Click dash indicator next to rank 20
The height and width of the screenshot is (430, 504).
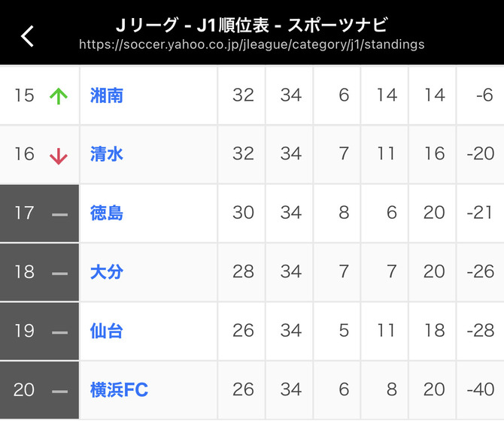tap(59, 392)
